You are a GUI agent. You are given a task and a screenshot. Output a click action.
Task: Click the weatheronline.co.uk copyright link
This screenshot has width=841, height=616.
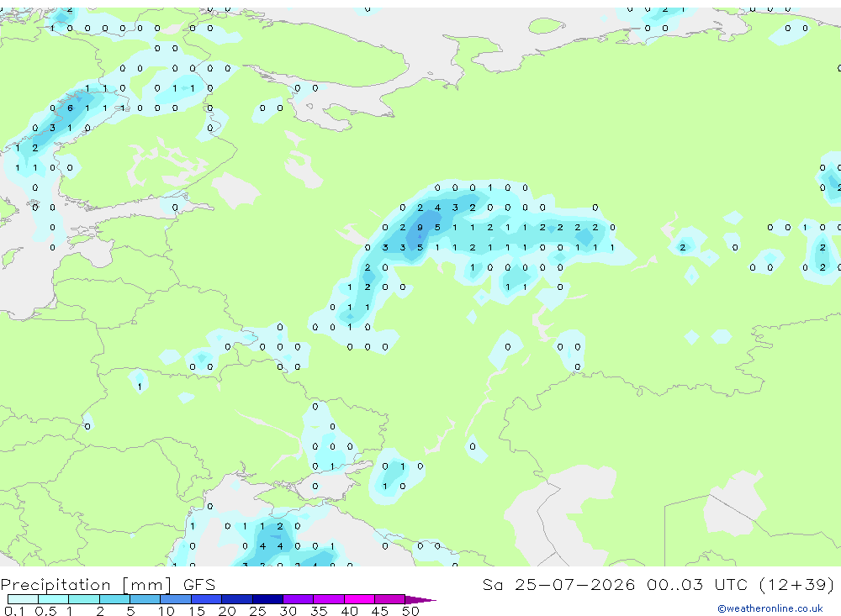point(770,608)
